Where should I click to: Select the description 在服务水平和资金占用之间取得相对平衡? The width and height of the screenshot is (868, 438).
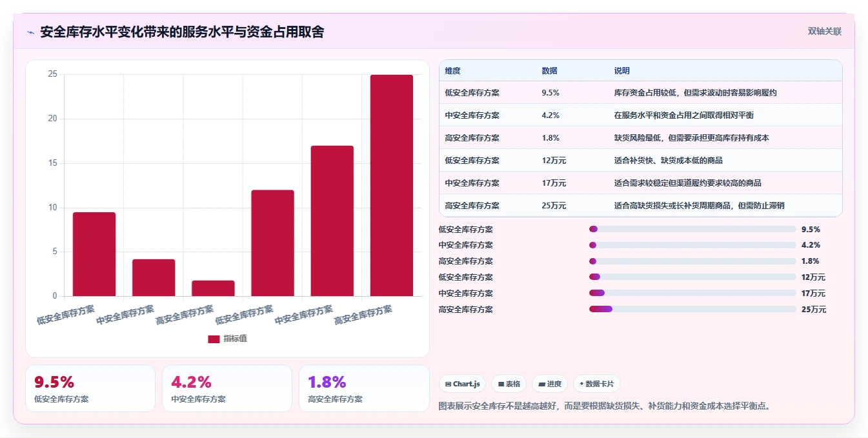(x=684, y=115)
